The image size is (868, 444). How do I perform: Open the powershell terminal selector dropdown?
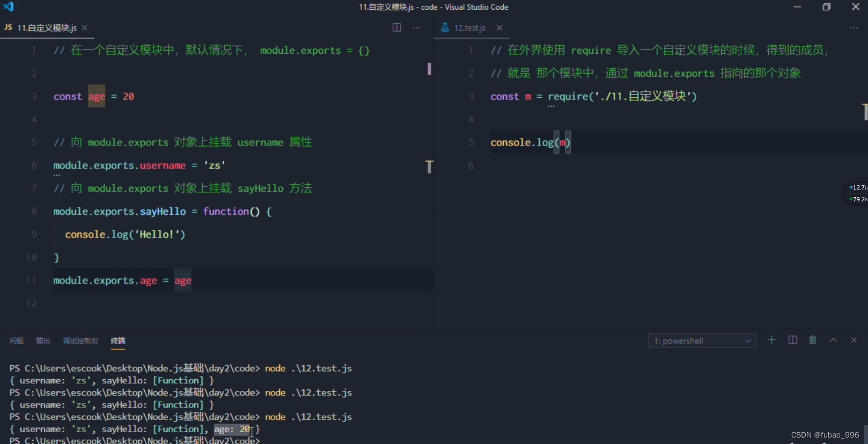tap(702, 340)
